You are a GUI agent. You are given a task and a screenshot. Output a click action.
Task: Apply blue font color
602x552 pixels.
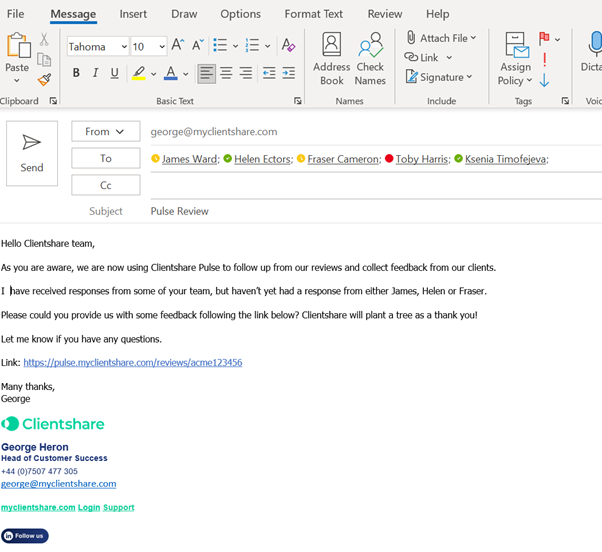pos(170,73)
